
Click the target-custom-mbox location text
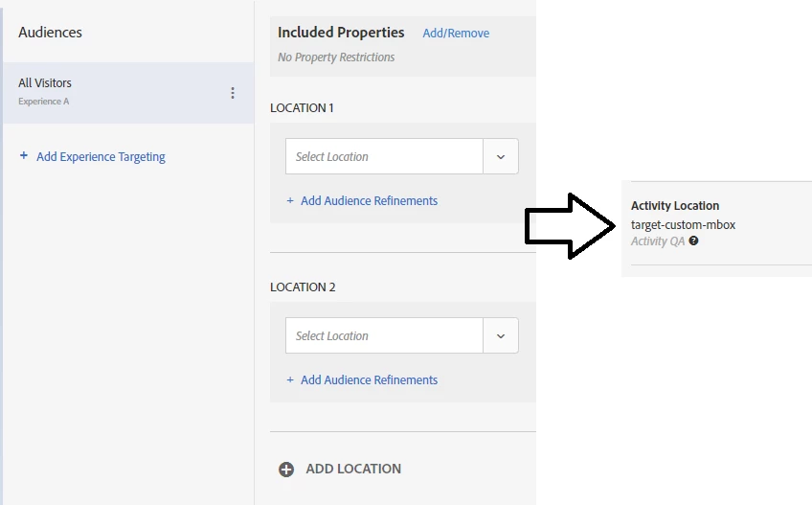click(x=683, y=225)
